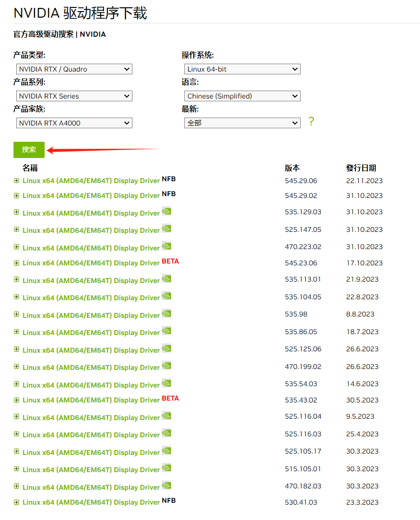
Task: Open the 产品类型 dropdown showing NVIDIA RTX / Quadro
Action: [x=74, y=69]
